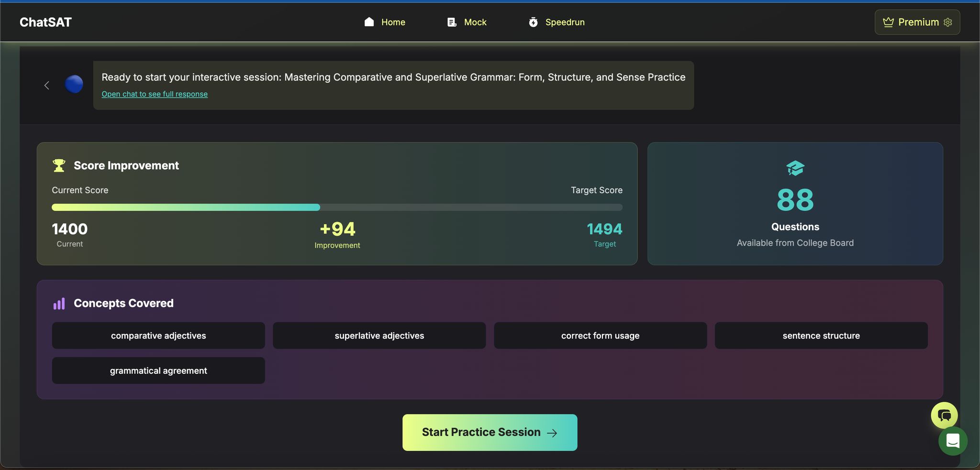Click the back chevron arrow
Viewport: 980px width, 470px height.
(x=47, y=85)
